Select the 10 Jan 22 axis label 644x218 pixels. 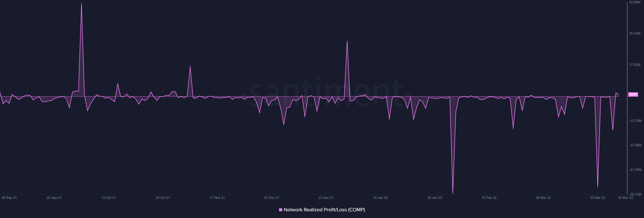(380, 198)
